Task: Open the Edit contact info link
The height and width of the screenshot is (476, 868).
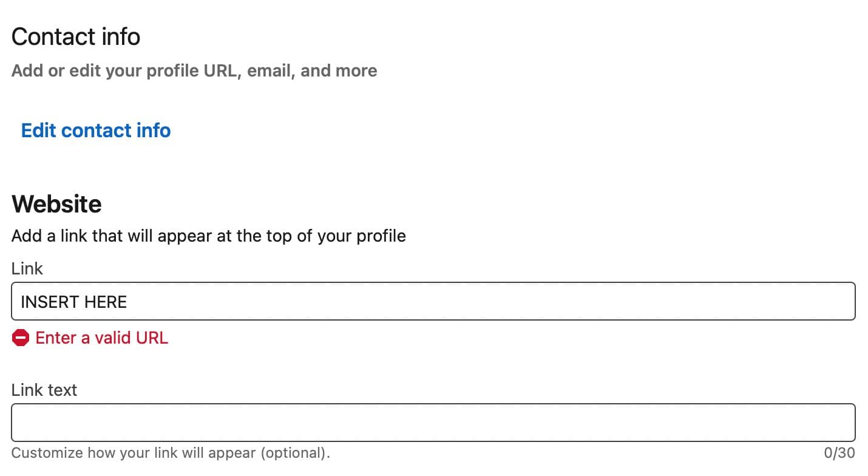Action: pyautogui.click(x=96, y=131)
